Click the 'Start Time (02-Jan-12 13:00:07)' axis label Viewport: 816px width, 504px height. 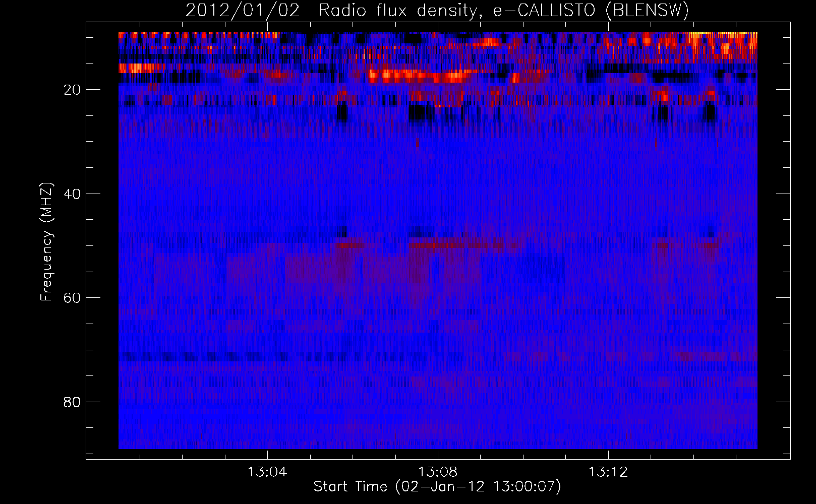point(437,487)
